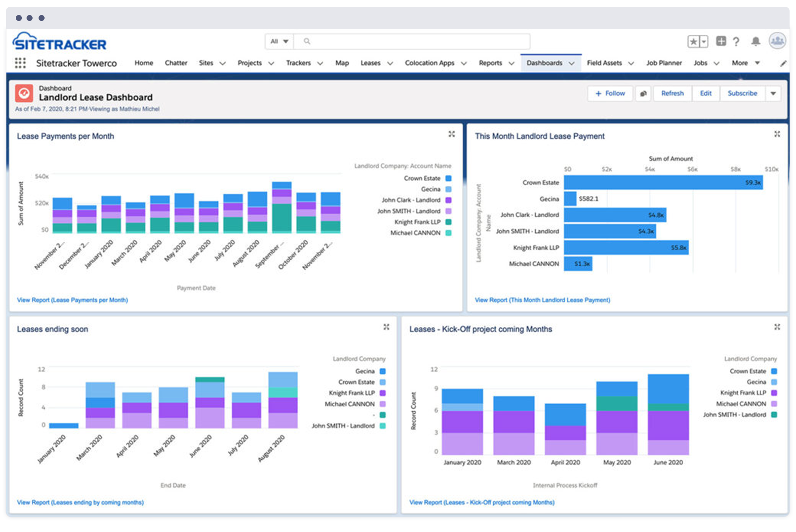Expand the Reports menu chevron
The width and height of the screenshot is (796, 532).
pos(512,63)
